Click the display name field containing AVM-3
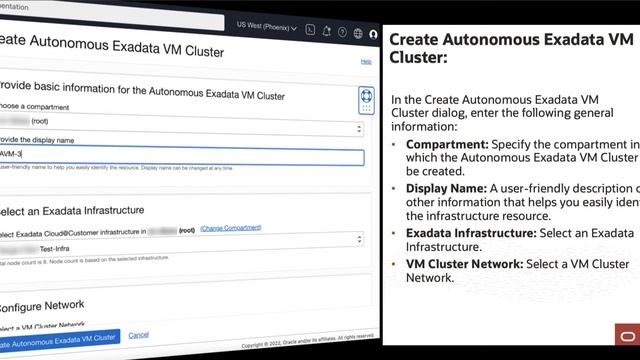Viewport: 640px width, 360px height. coord(181,156)
